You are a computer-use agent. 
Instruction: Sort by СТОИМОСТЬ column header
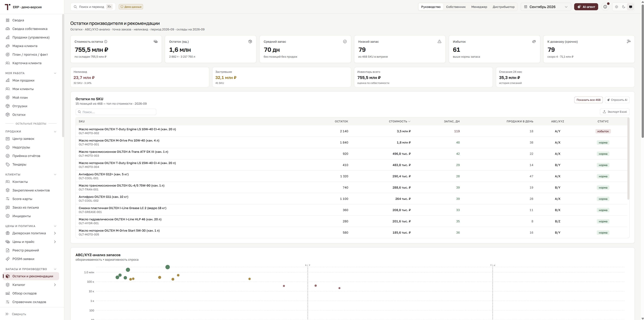[399, 121]
